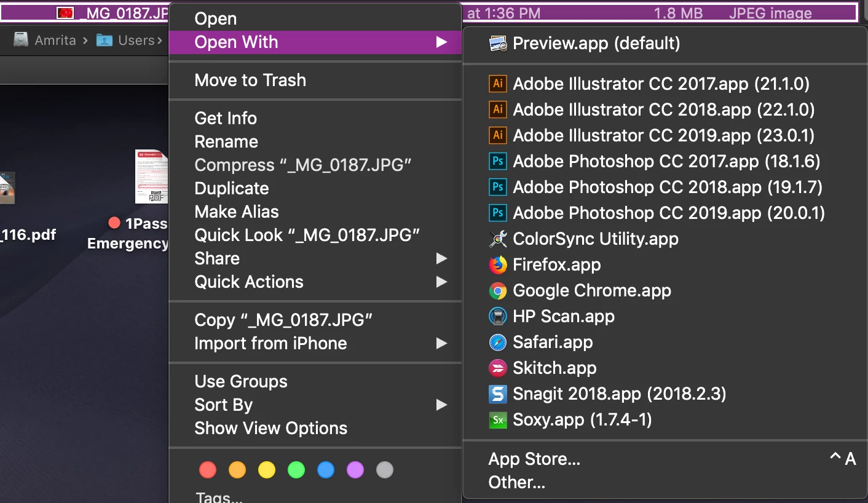The image size is (868, 503).
Task: Expand the Open With submenu arrow
Action: coord(441,42)
